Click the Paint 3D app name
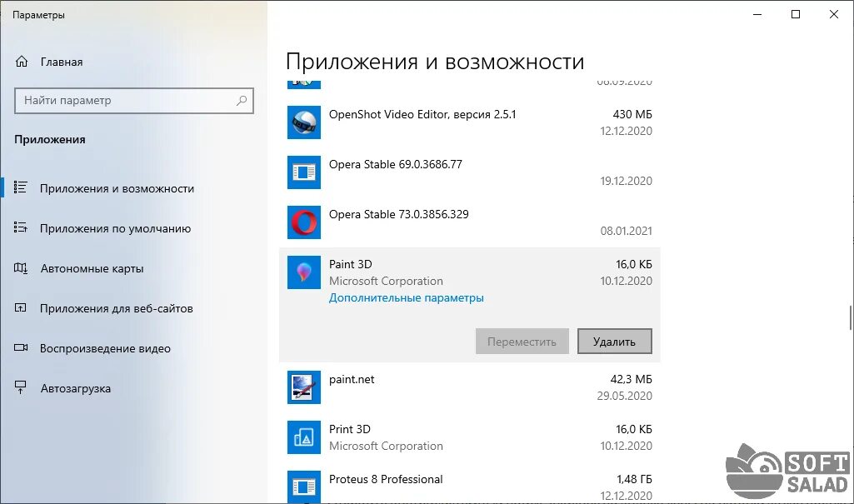854x504 pixels. tap(350, 264)
